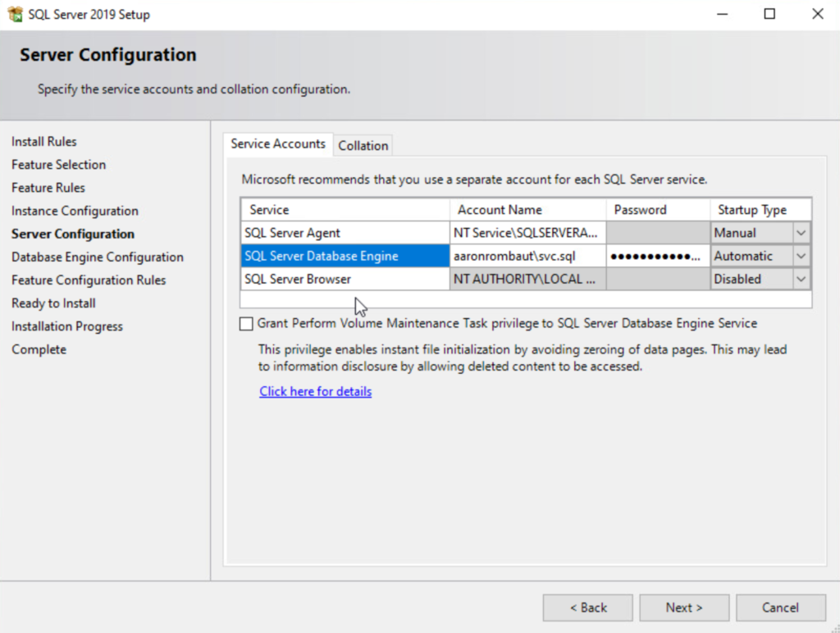This screenshot has height=633, width=840.
Task: Click the SQL Server Agent account name cell
Action: click(x=527, y=233)
